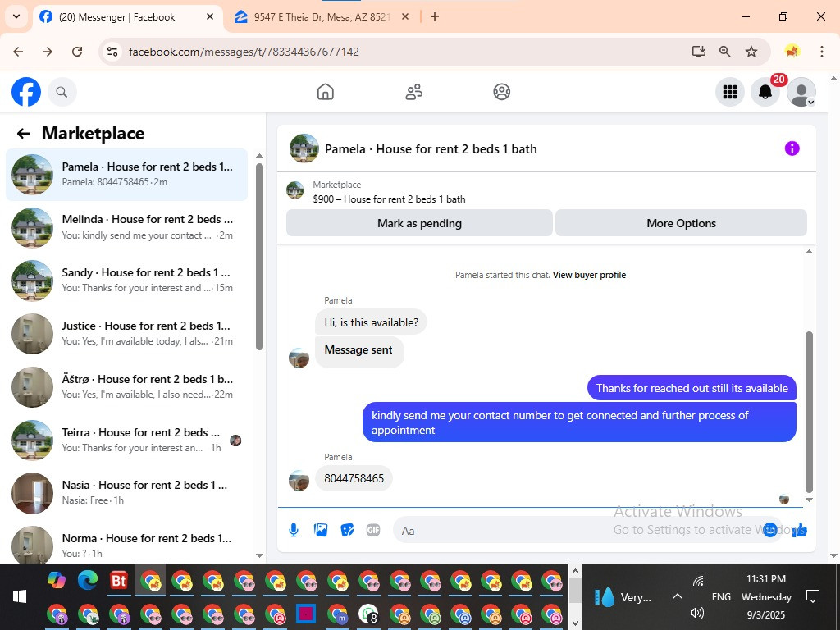This screenshot has height=630, width=840.
Task: Install app icon in address bar
Action: coord(698,52)
